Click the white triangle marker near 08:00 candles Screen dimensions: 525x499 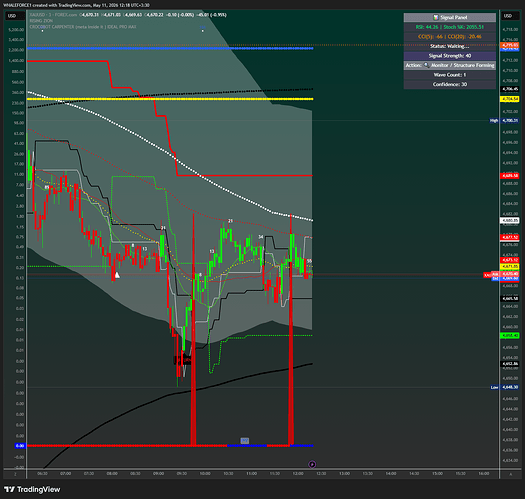[117, 275]
